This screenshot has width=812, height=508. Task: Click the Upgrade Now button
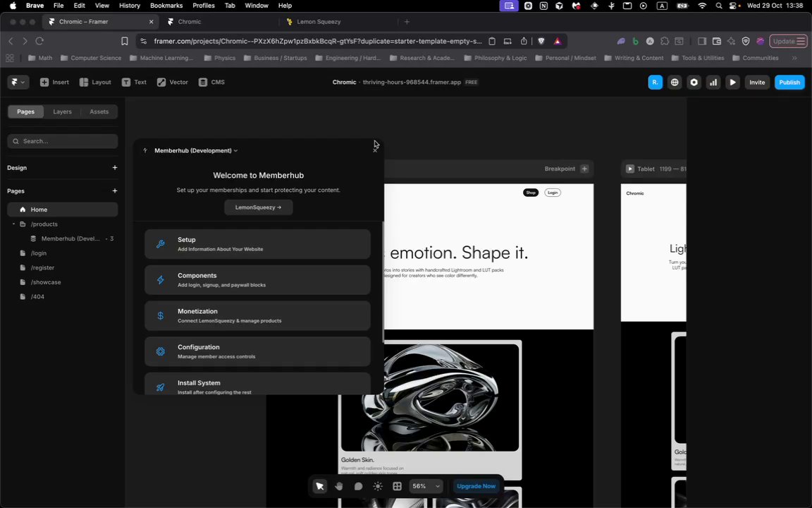[x=476, y=486]
